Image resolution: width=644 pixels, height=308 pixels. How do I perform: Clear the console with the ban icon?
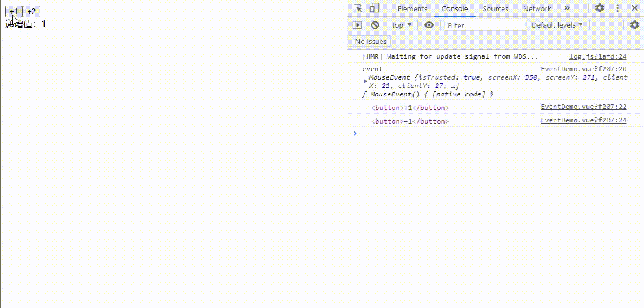(375, 25)
